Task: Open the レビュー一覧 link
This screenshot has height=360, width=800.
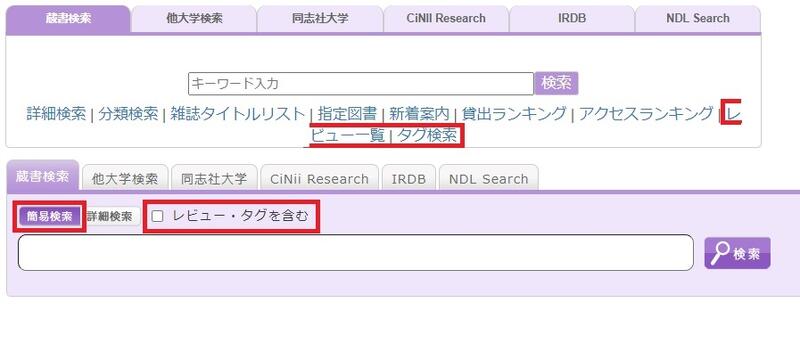Action: pos(347,136)
